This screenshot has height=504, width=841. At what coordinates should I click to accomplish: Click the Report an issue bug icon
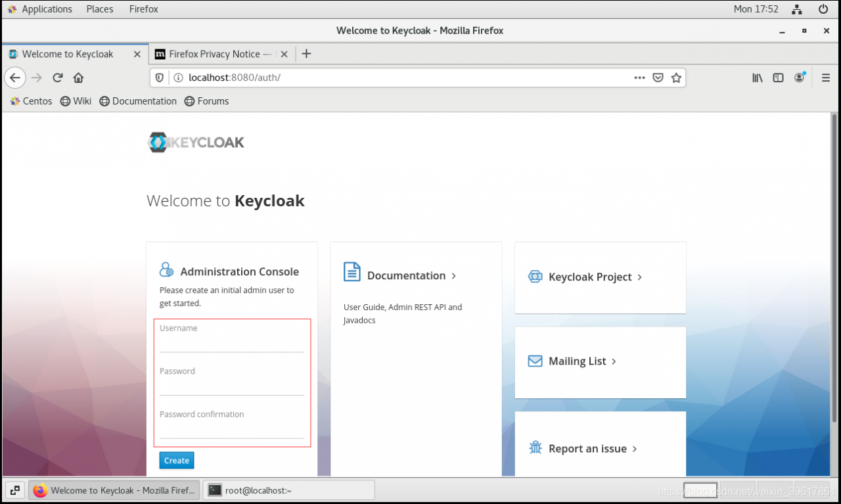pos(535,447)
